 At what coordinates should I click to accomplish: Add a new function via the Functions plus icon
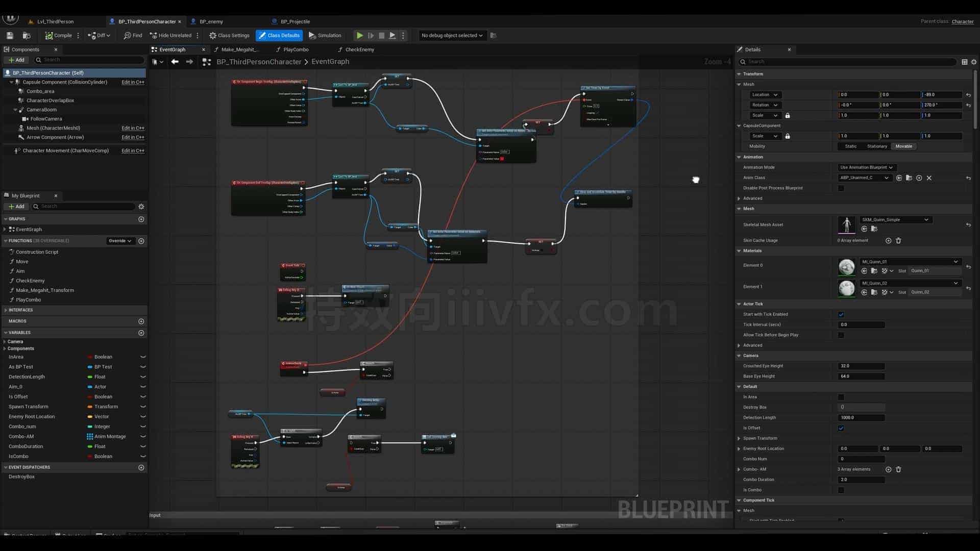point(141,241)
